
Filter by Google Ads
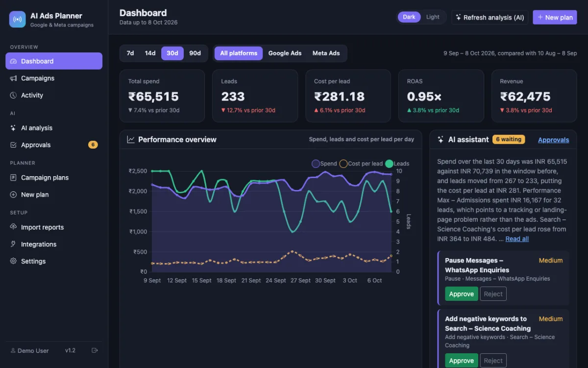click(x=285, y=53)
